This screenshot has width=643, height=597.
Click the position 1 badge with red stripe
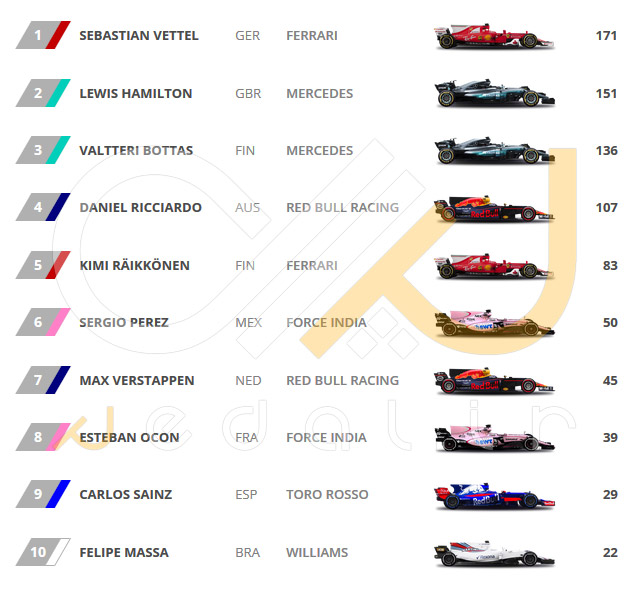[x=43, y=35]
